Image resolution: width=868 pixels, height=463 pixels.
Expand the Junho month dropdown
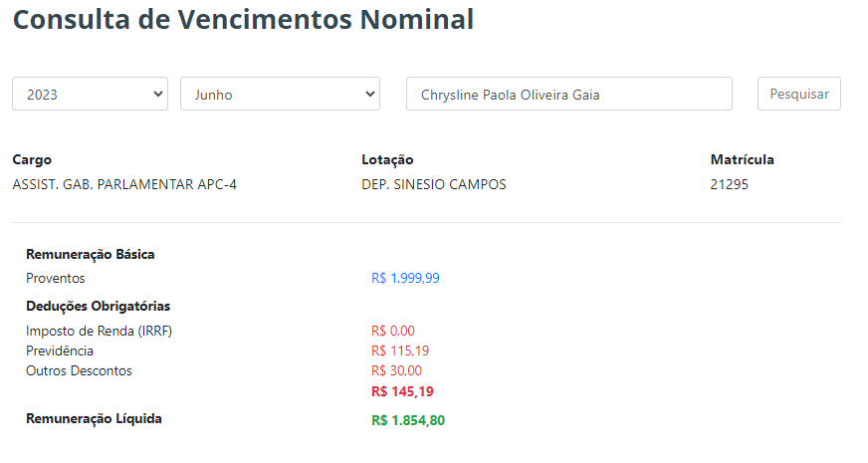click(x=280, y=94)
